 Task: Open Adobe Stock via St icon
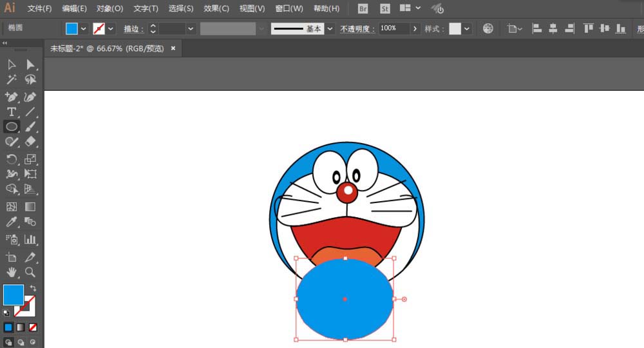coord(384,8)
